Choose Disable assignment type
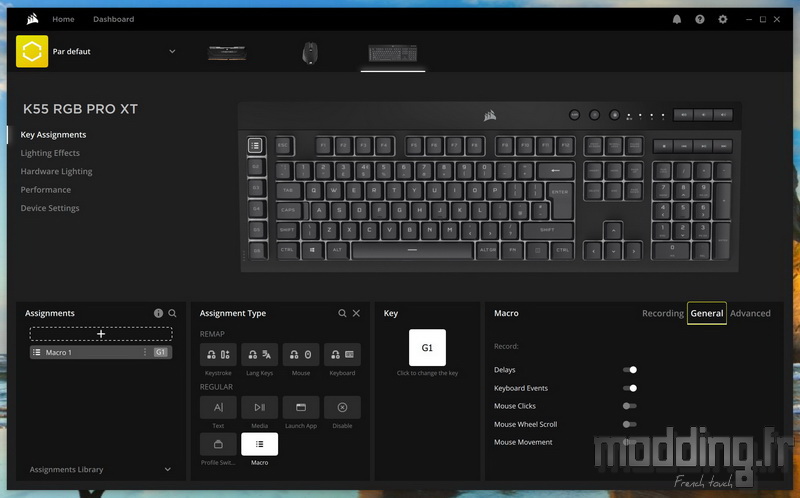The image size is (800, 498). coord(342,407)
